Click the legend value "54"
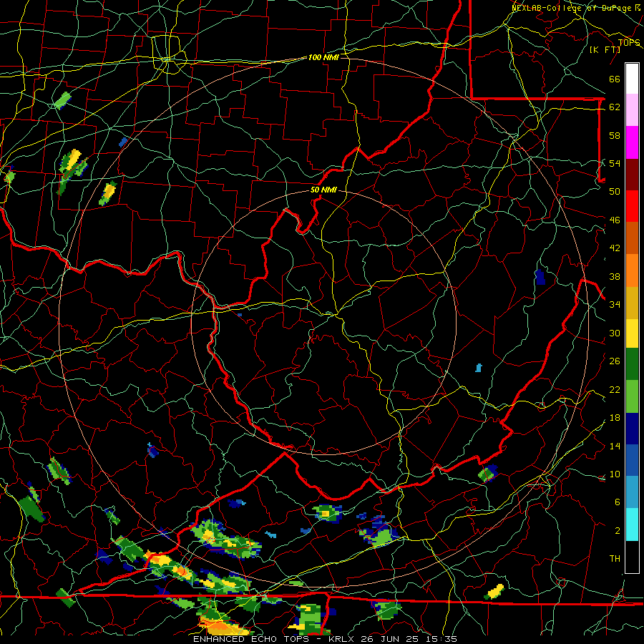The height and width of the screenshot is (644, 644). click(x=615, y=163)
